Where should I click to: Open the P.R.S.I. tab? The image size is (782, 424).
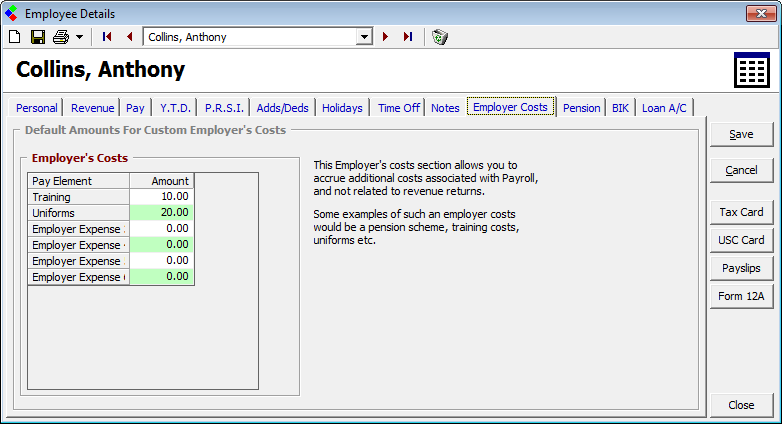(224, 108)
